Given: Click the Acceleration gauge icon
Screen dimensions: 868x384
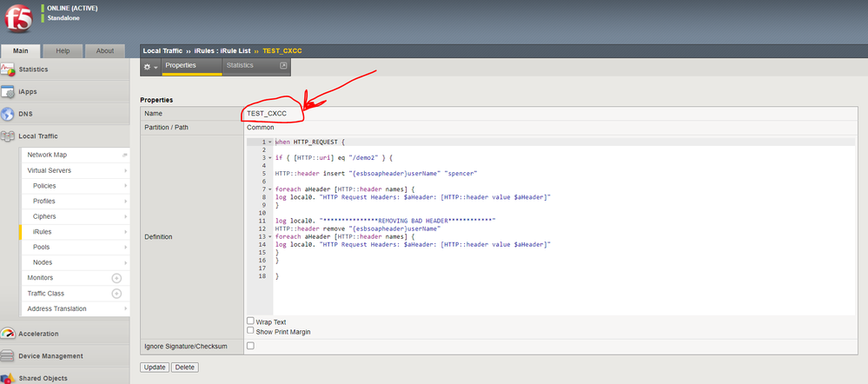Looking at the screenshot, I should (9, 334).
